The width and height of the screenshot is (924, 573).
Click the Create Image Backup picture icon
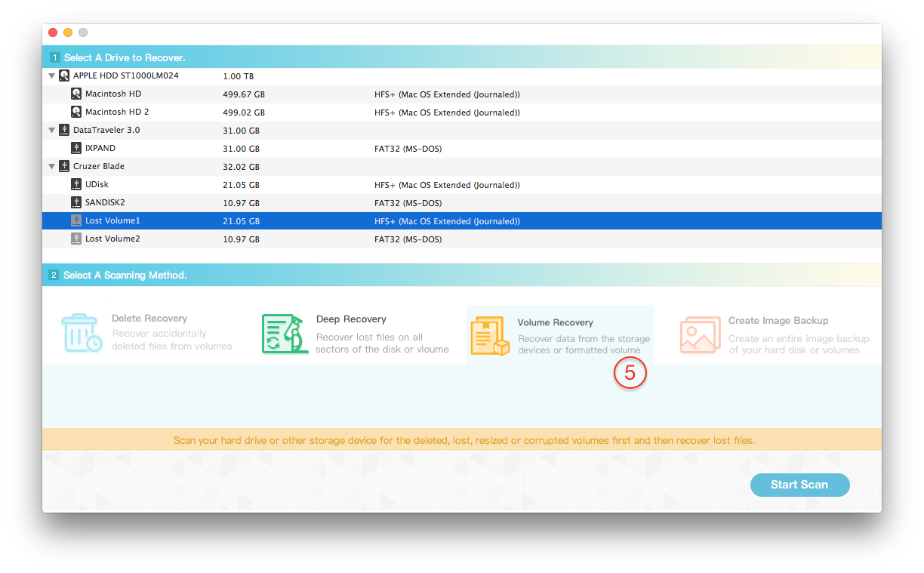[x=701, y=335]
